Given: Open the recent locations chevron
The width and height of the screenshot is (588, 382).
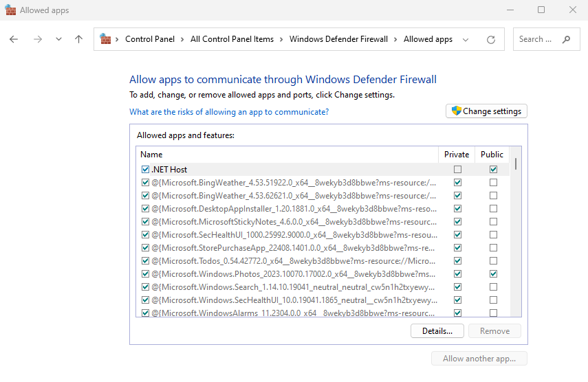Looking at the screenshot, I should [x=58, y=39].
